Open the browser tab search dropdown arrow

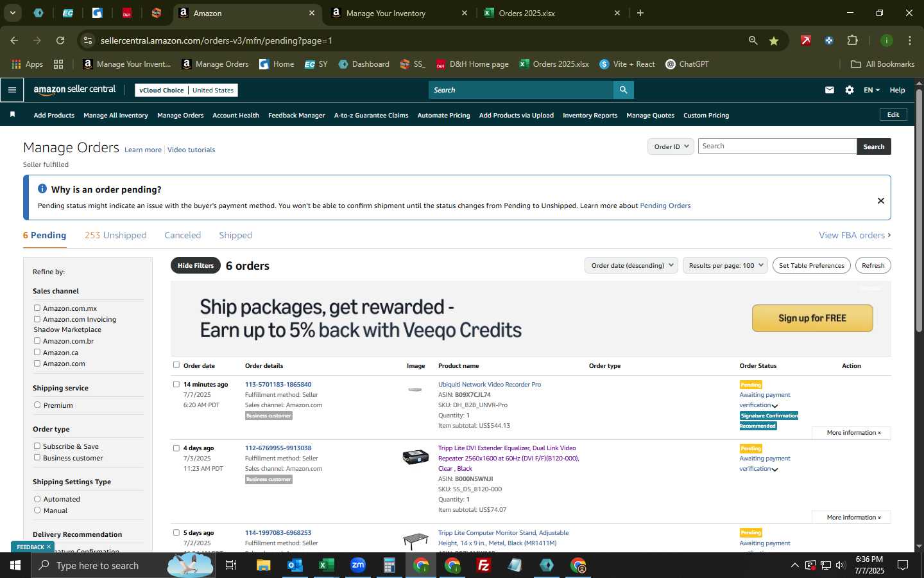[12, 13]
